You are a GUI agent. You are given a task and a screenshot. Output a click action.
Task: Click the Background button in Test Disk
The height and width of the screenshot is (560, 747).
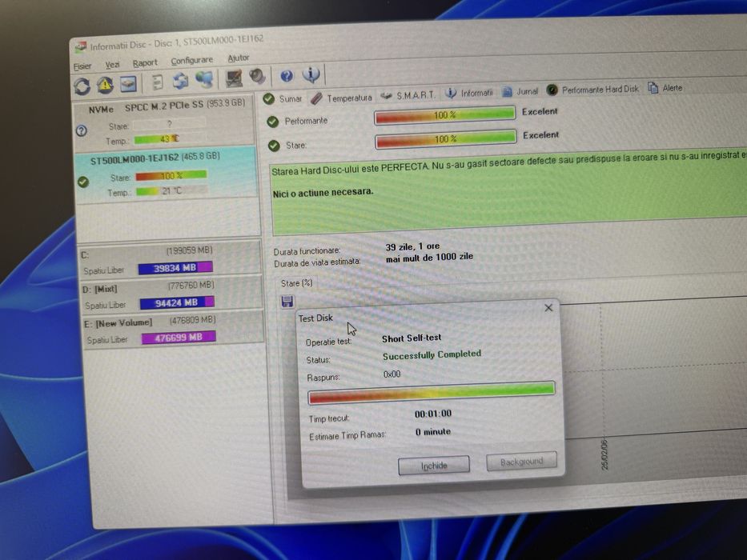click(522, 462)
